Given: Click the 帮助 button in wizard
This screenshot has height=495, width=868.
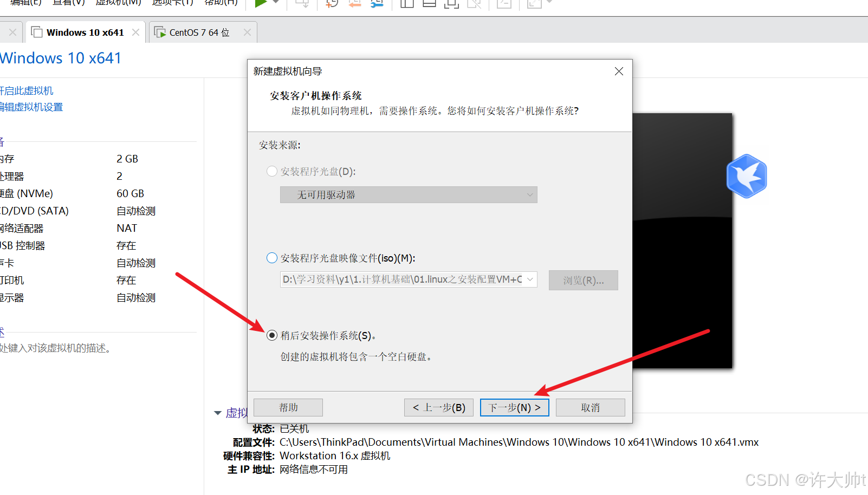Looking at the screenshot, I should click(x=288, y=407).
